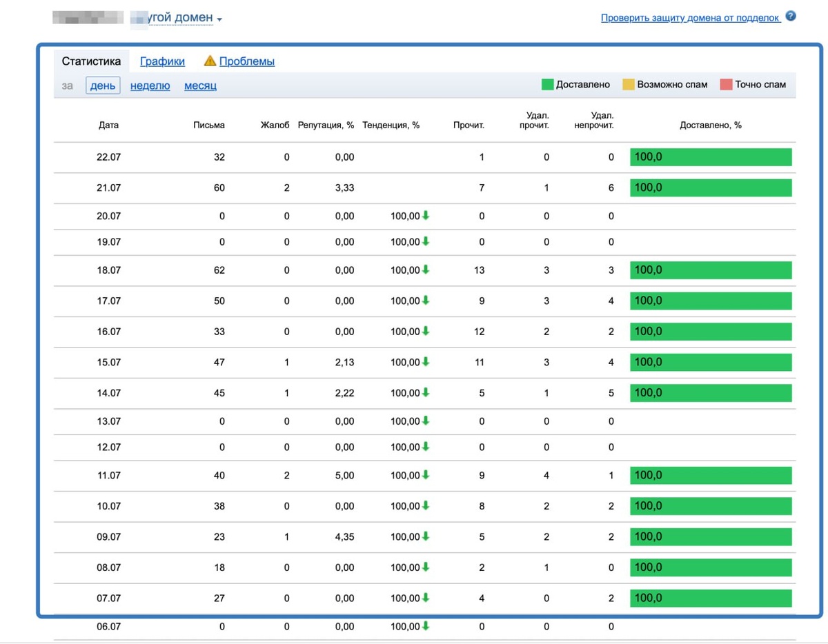828x644 pixels.
Task: Click the Жалоб column header
Action: (x=275, y=125)
